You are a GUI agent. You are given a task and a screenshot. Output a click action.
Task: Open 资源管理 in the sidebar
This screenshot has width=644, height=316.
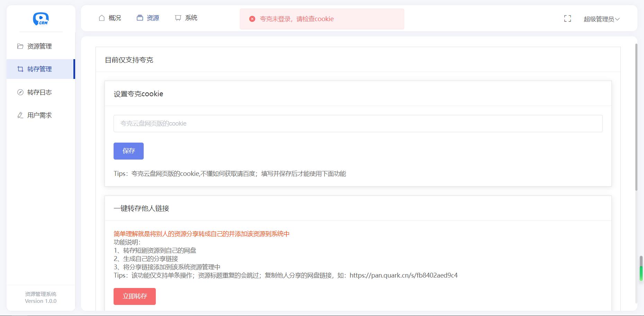click(41, 46)
